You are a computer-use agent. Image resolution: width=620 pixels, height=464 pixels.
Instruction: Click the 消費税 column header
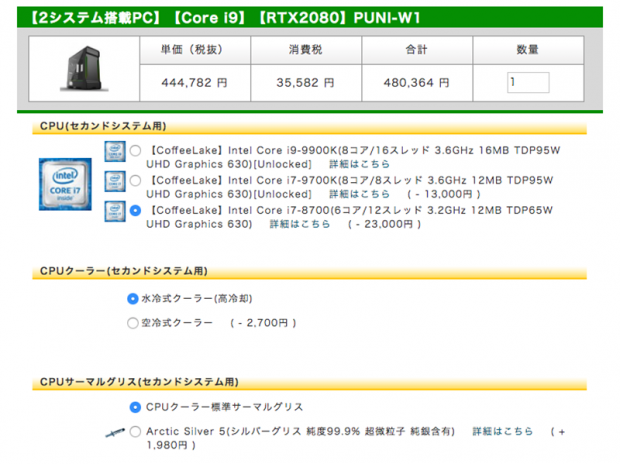tap(306, 50)
